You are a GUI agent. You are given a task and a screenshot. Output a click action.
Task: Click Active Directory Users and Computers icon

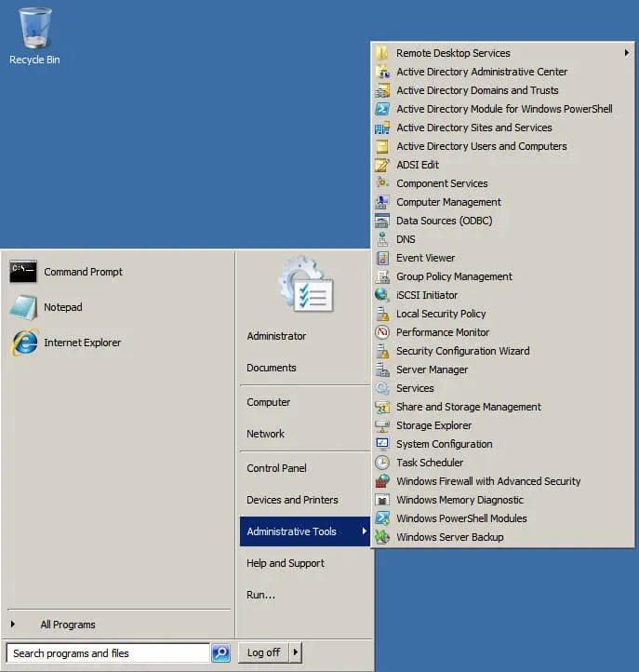click(x=382, y=146)
